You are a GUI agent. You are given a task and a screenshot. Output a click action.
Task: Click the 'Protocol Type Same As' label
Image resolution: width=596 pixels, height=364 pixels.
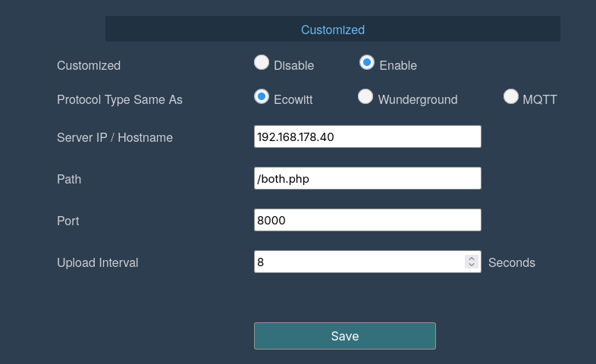click(x=120, y=99)
